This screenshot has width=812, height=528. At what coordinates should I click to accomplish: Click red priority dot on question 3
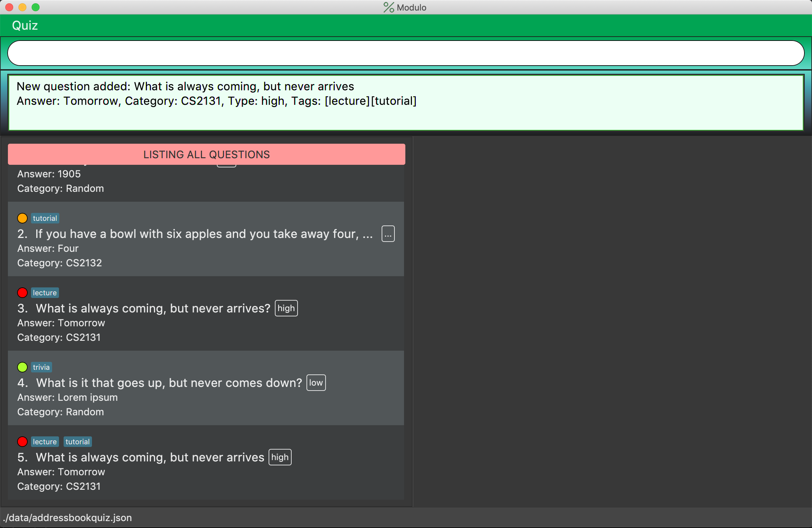click(22, 292)
